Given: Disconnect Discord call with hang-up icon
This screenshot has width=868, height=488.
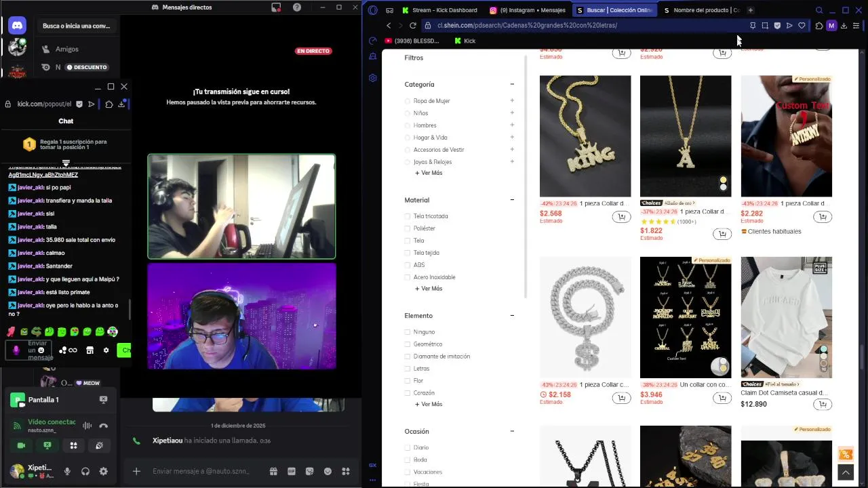Looking at the screenshot, I should click(103, 426).
